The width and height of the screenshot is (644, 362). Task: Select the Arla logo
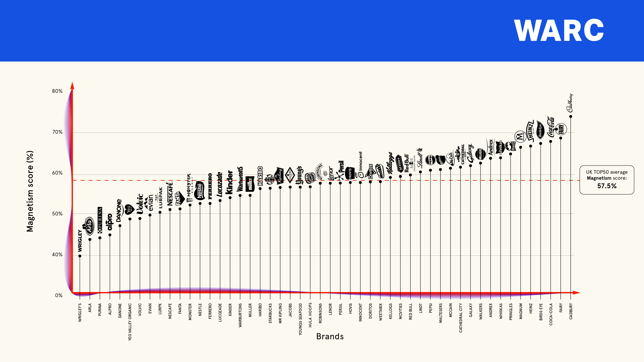pos(88,226)
